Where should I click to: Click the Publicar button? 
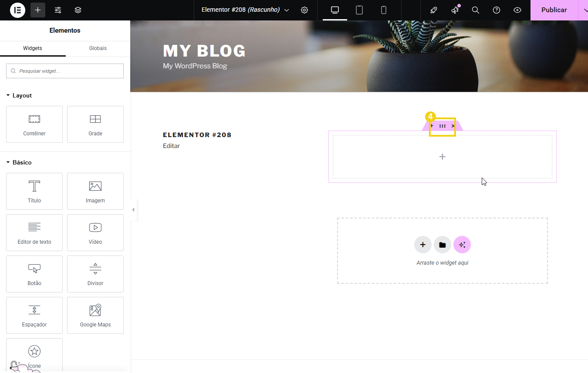pyautogui.click(x=554, y=10)
